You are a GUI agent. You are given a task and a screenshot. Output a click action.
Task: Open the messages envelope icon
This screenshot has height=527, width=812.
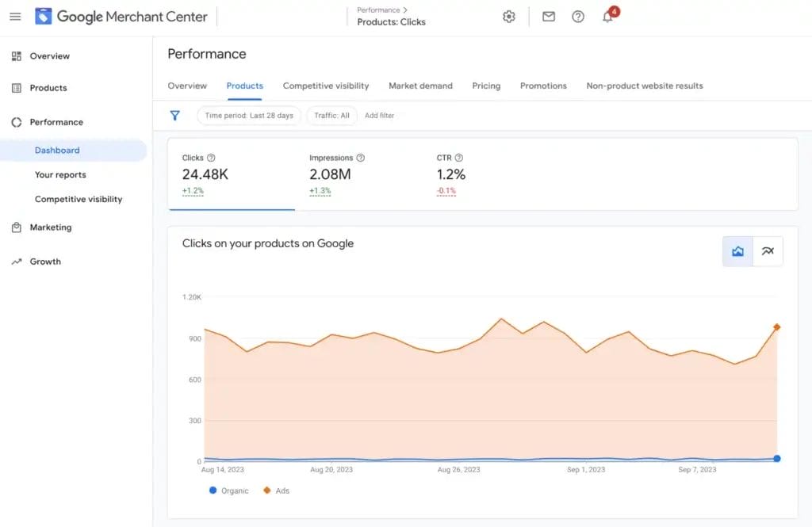548,16
